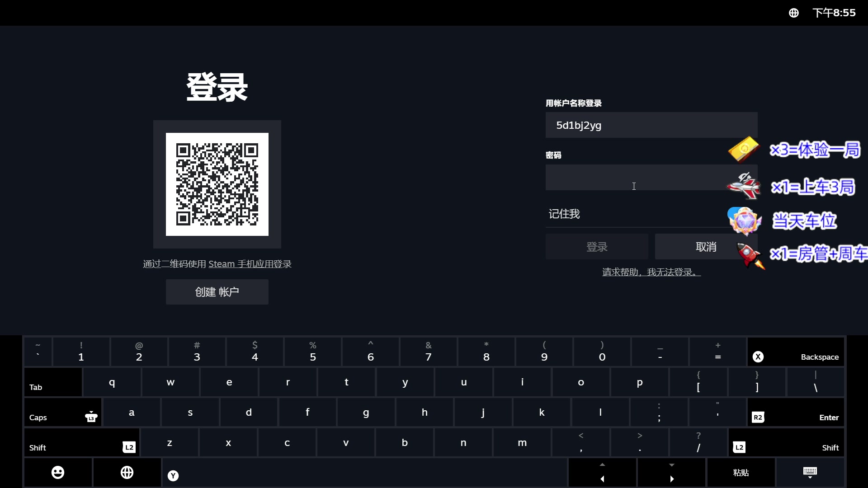Tap the number 3 key

click(x=197, y=352)
